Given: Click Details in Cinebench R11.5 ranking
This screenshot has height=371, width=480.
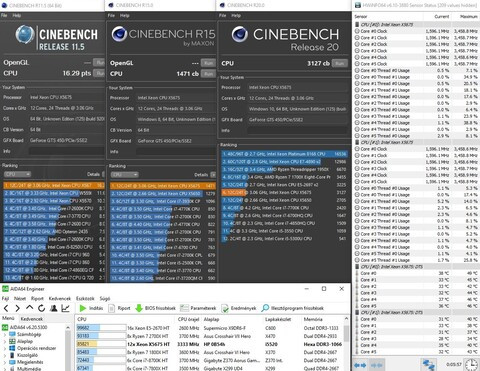Looking at the screenshot, I should (93, 174).
